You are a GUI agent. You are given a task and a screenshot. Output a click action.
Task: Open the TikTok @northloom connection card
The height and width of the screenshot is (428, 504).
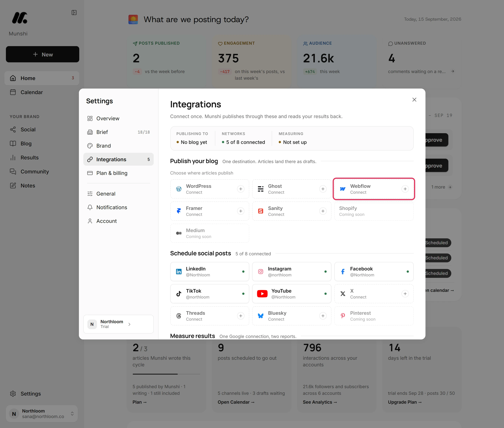coord(210,294)
